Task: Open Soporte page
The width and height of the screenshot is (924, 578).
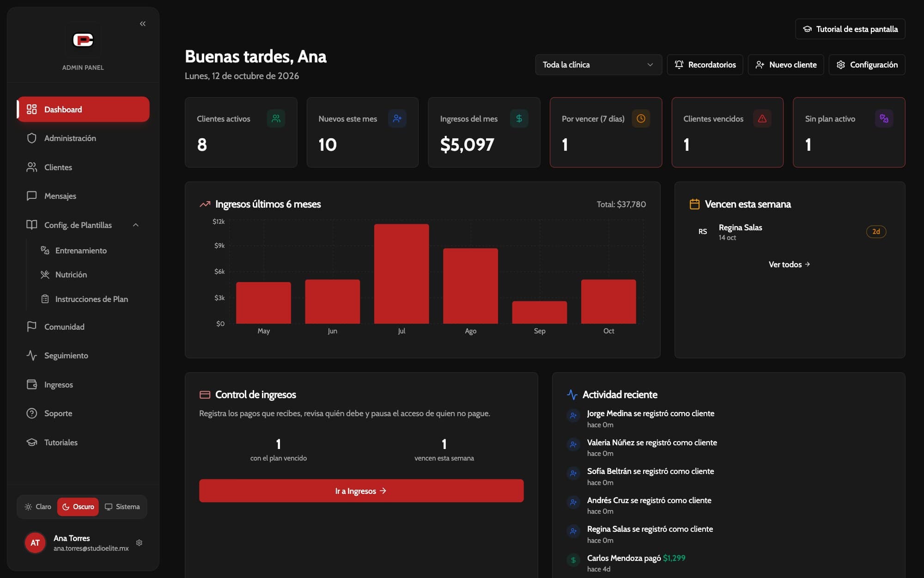Action: pyautogui.click(x=83, y=413)
